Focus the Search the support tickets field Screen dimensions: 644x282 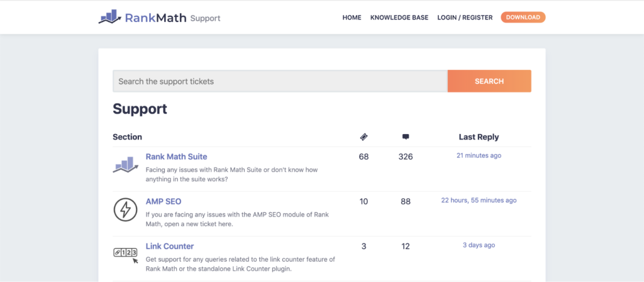(x=280, y=81)
